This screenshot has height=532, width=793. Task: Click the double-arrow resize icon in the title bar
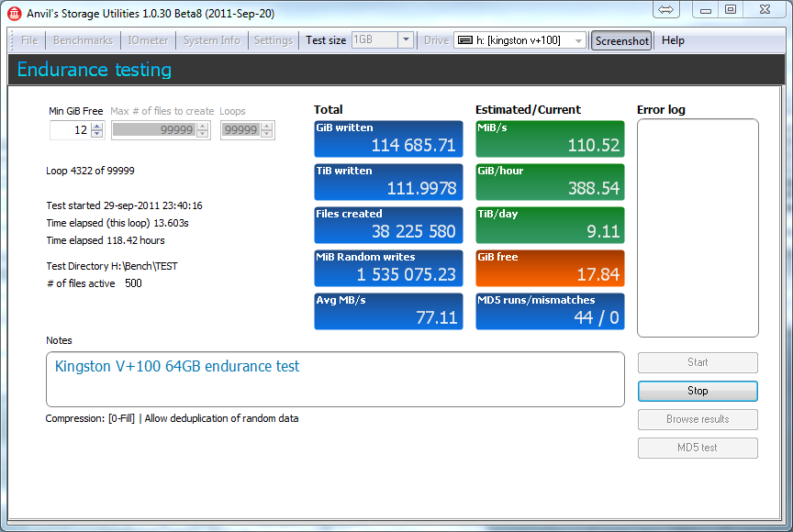pos(665,9)
